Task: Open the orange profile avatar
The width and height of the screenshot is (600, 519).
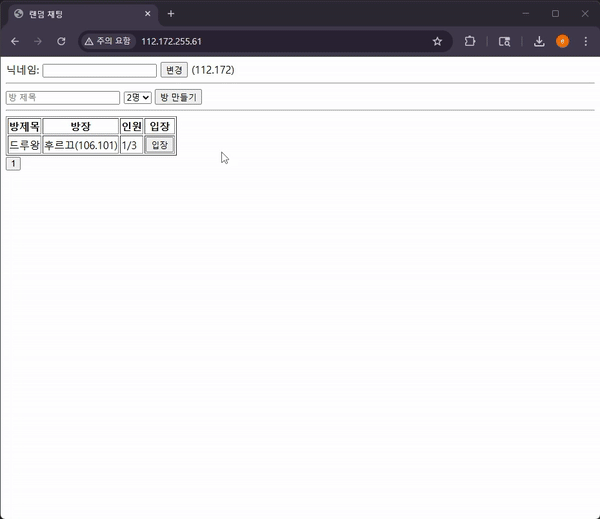Action: click(x=562, y=41)
